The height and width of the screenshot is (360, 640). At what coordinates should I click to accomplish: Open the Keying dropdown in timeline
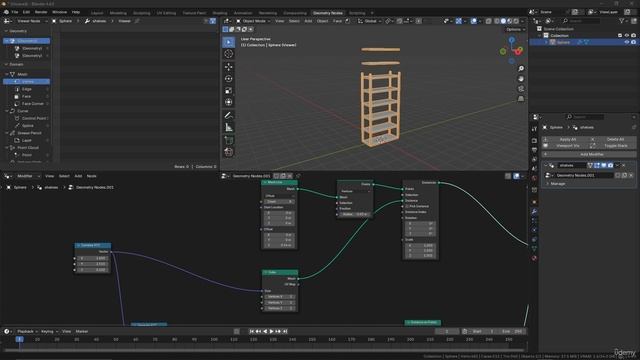pos(49,331)
